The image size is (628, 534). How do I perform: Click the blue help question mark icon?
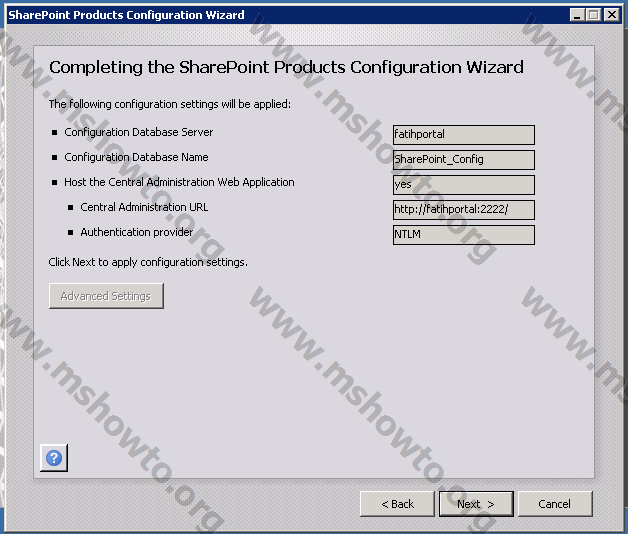click(x=54, y=458)
